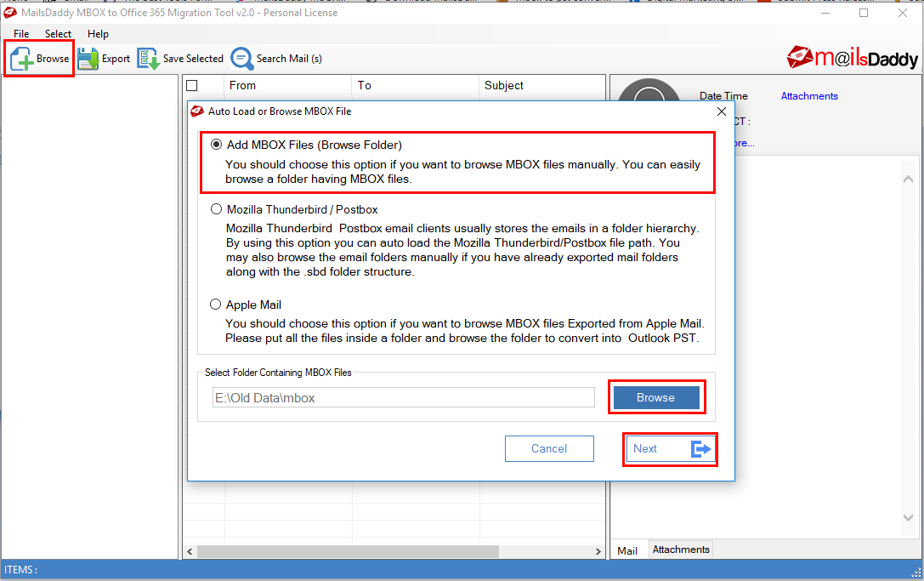The height and width of the screenshot is (581, 924).
Task: Click the scroll left arrow of mail list
Action: 190,551
